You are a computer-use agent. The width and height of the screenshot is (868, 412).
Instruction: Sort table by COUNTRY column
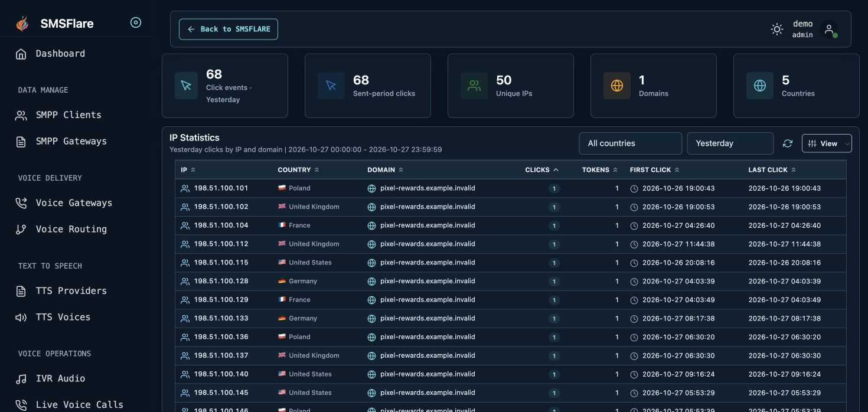click(x=299, y=170)
